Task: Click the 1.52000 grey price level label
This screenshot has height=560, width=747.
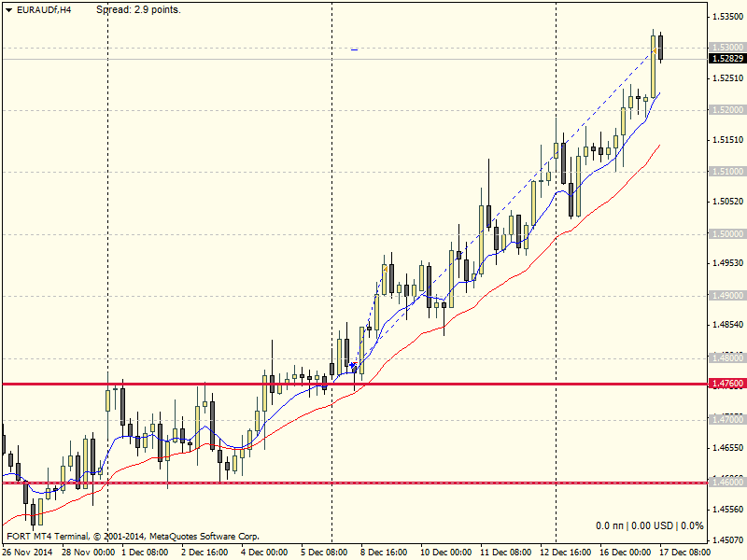Action: [727, 110]
